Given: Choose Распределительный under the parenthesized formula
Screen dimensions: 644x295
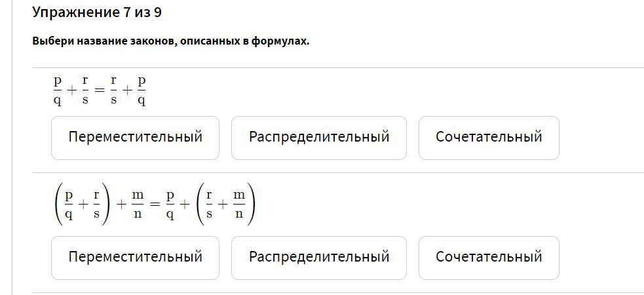Looking at the screenshot, I should click(x=318, y=257).
